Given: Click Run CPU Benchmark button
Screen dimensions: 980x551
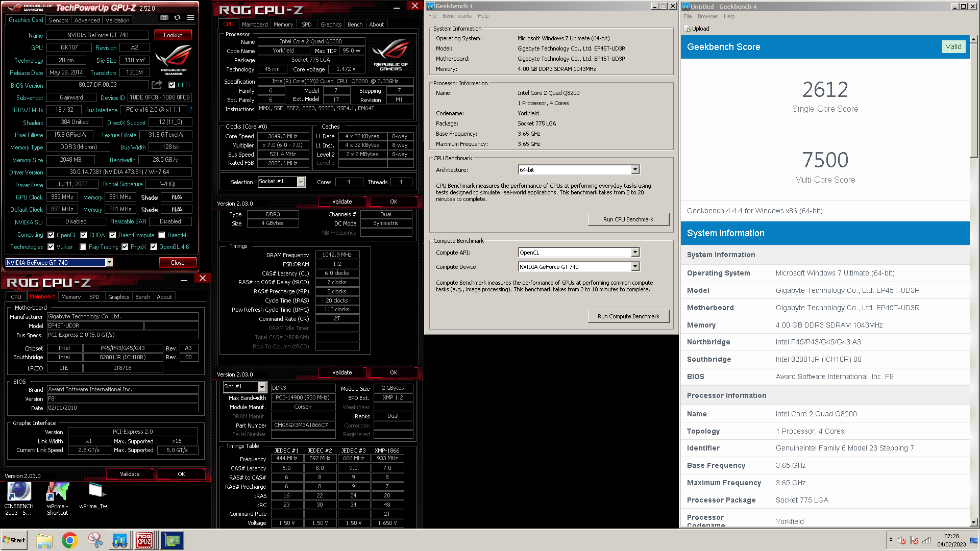Looking at the screenshot, I should [628, 219].
